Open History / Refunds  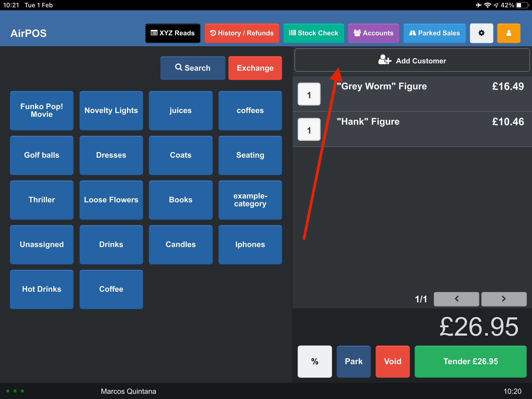coord(242,33)
